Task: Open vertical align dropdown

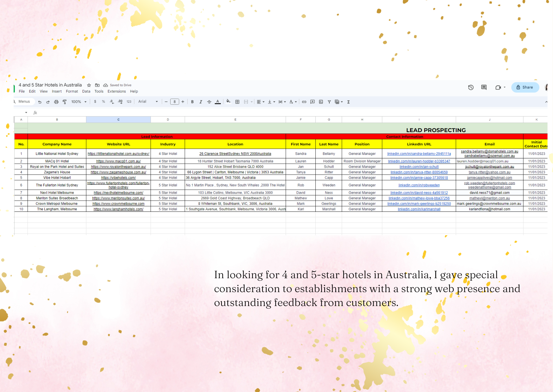Action: [x=271, y=102]
